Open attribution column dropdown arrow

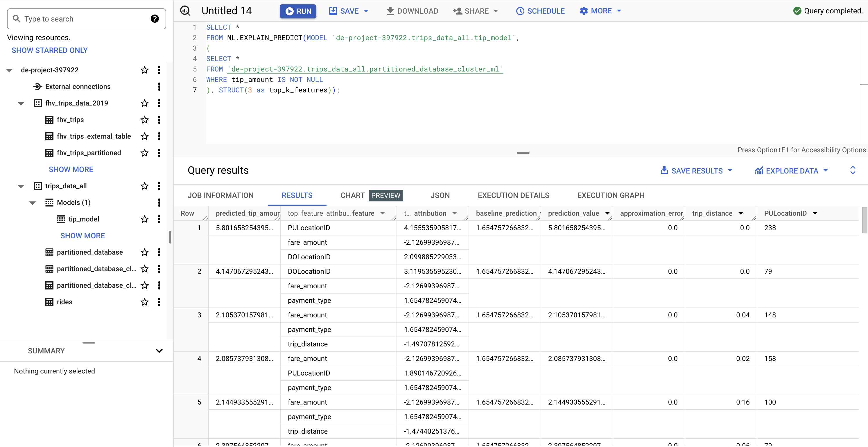455,213
